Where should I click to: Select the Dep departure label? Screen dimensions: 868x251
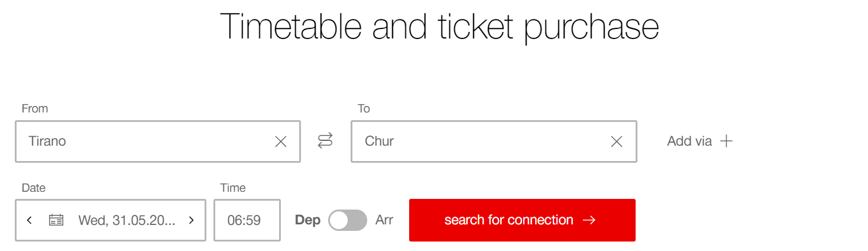coord(307,220)
